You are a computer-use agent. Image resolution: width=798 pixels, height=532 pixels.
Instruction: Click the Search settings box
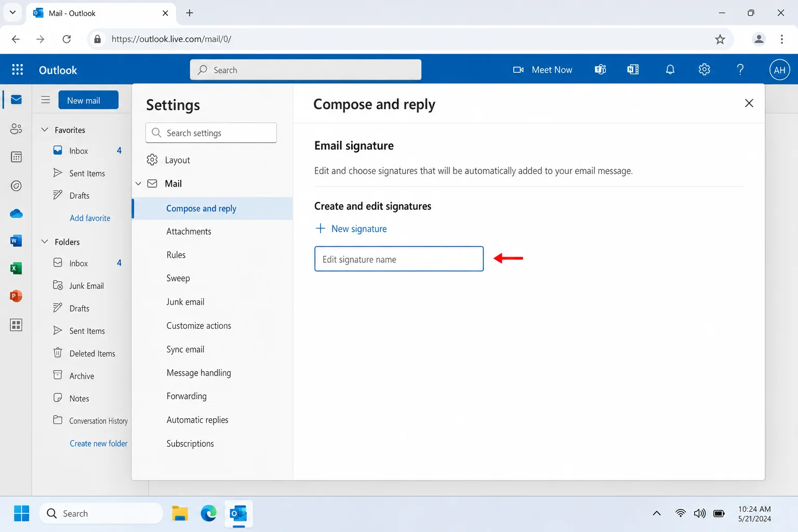211,133
